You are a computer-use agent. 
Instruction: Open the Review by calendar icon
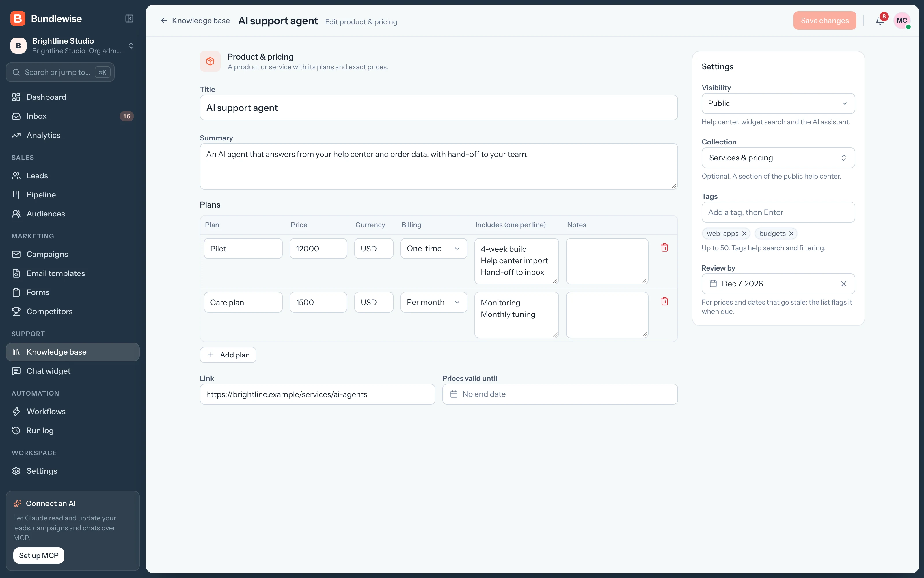point(713,284)
